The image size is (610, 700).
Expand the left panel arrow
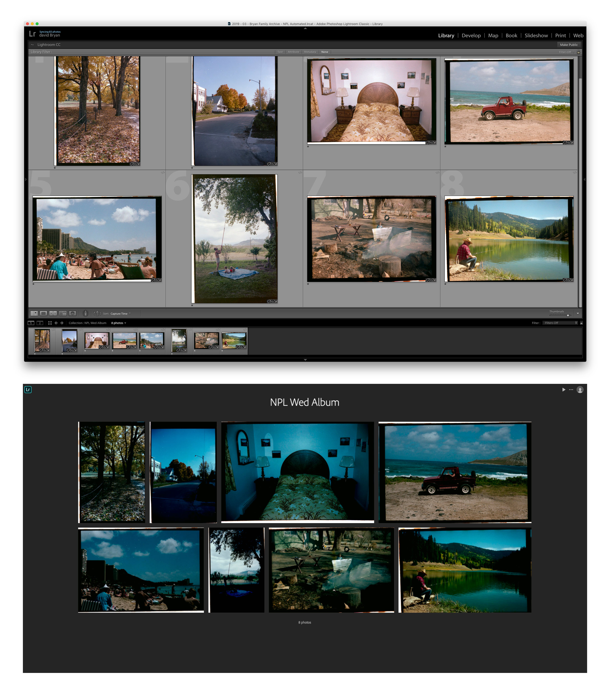click(26, 179)
